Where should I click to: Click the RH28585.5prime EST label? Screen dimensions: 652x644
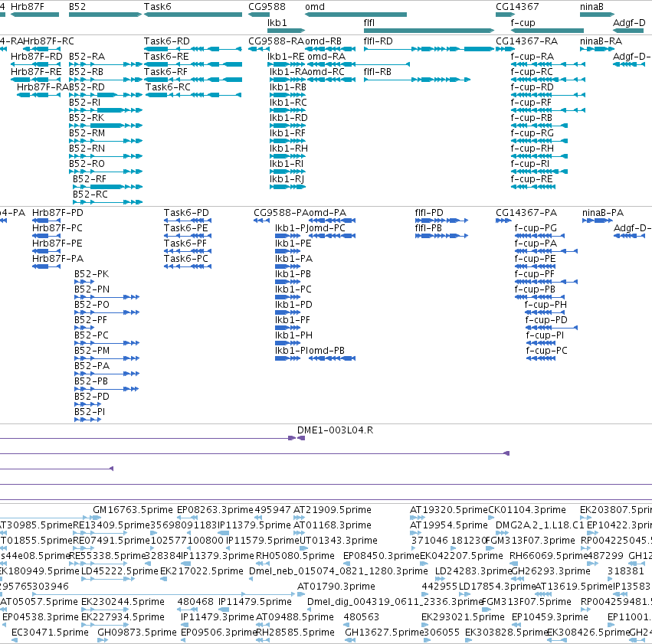pos(295,633)
